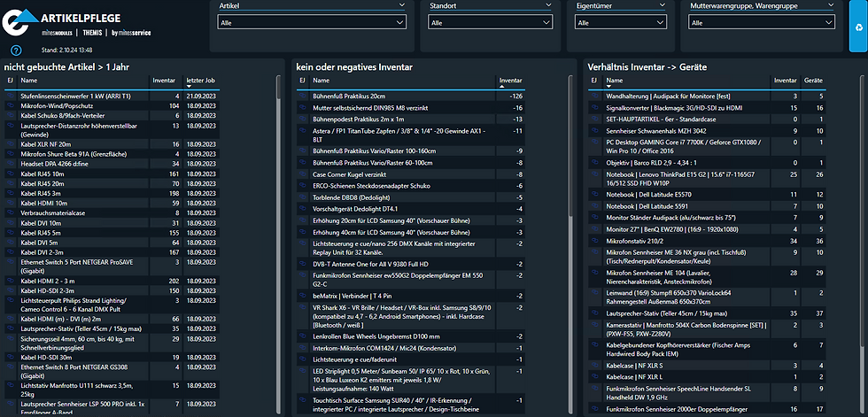Expand the Mutterwarengruppe, Warengruppe field chevron
Viewport: 868px width, 417px height.
coord(829,5)
